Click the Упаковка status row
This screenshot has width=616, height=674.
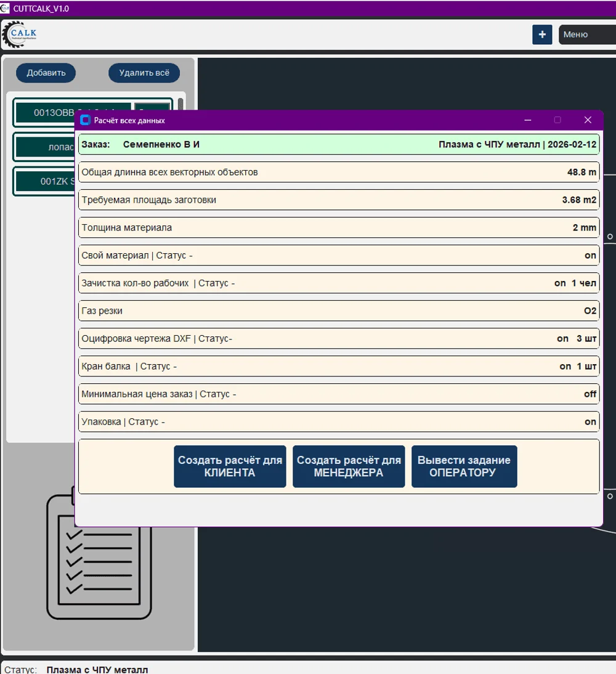339,422
